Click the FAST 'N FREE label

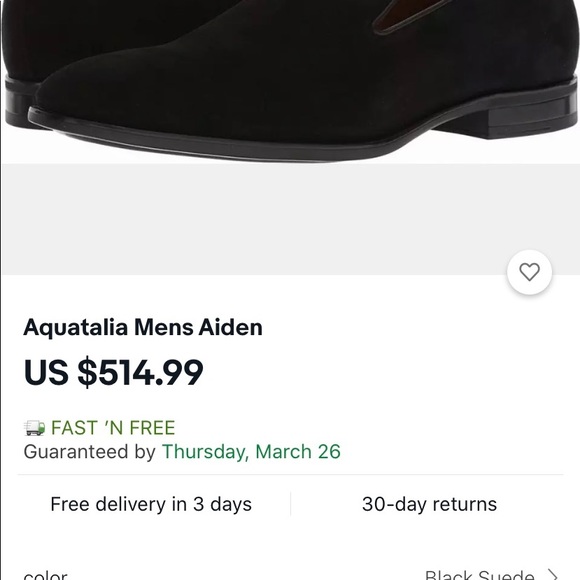coord(113,428)
